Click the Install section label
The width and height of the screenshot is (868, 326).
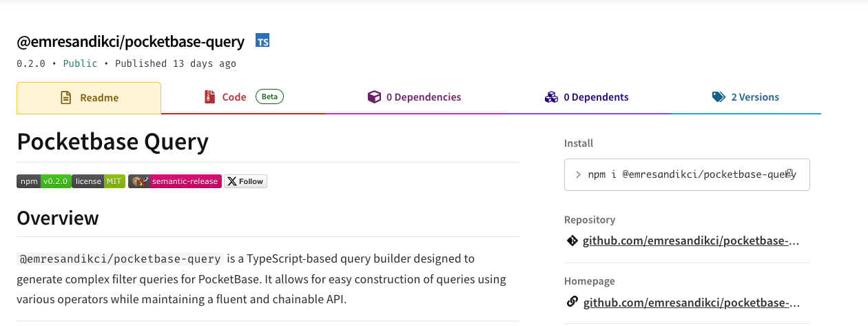(x=579, y=143)
